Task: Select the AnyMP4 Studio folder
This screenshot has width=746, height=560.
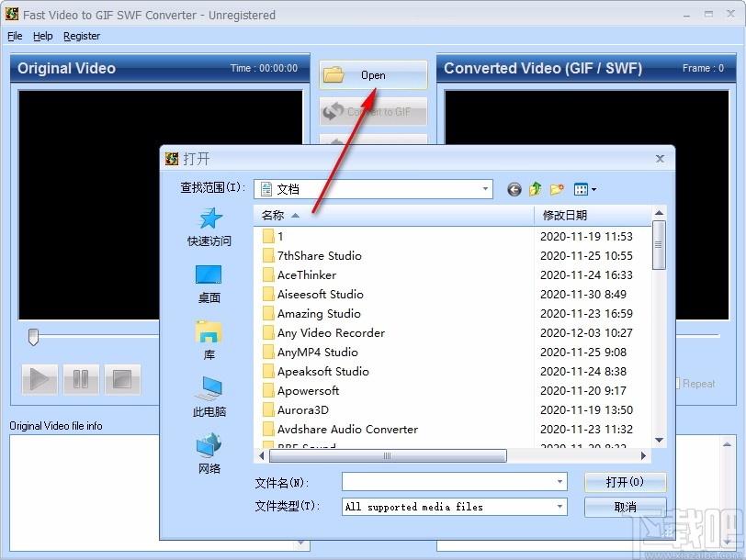Action: (x=311, y=353)
